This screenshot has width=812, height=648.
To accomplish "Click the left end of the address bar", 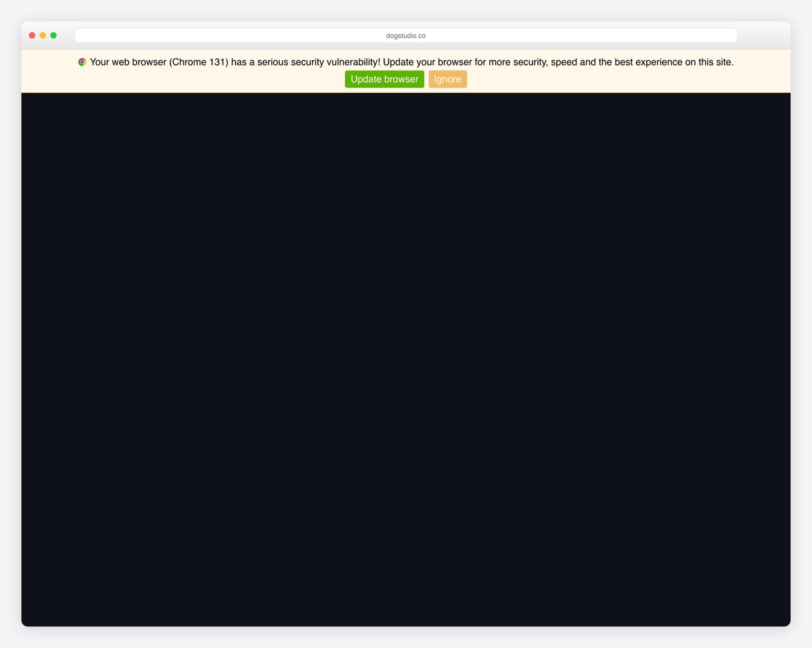I will tap(85, 35).
